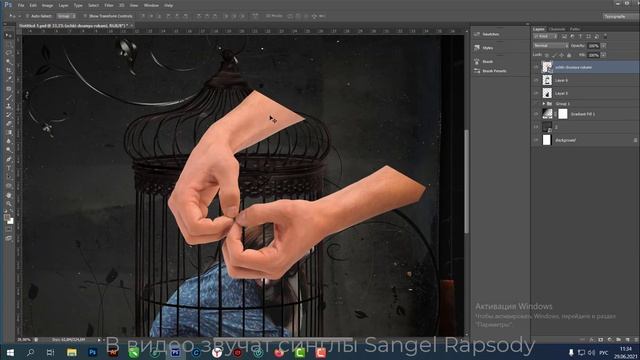Select the History Brush tool

point(9,115)
